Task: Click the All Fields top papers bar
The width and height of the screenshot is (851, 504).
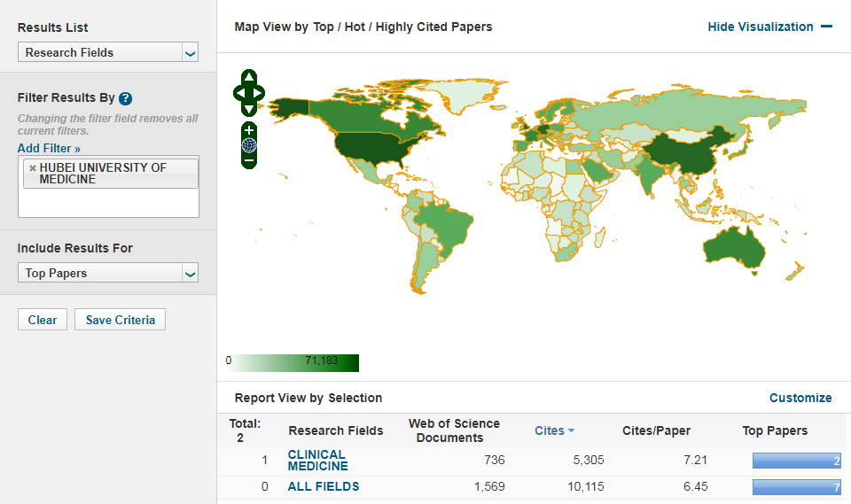Action: [x=796, y=487]
